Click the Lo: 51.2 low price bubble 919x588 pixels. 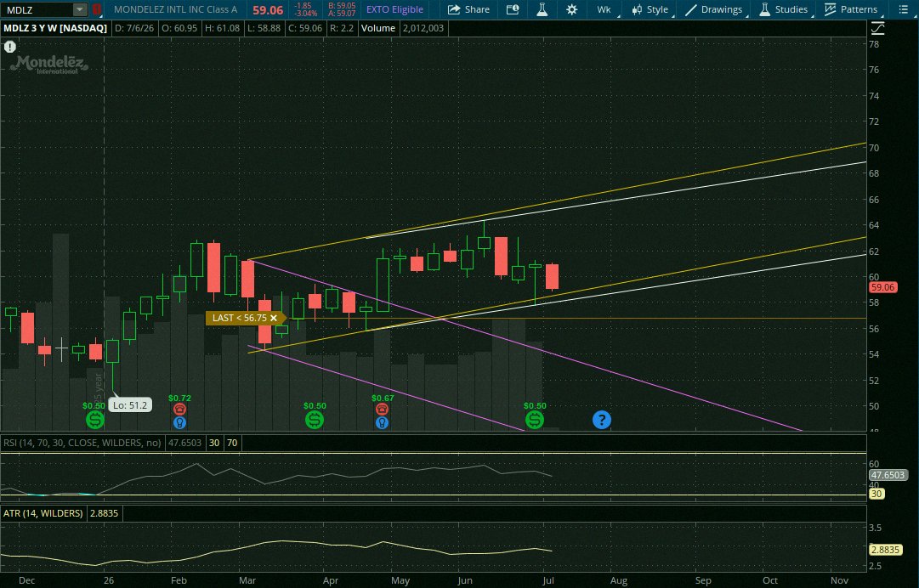130,404
